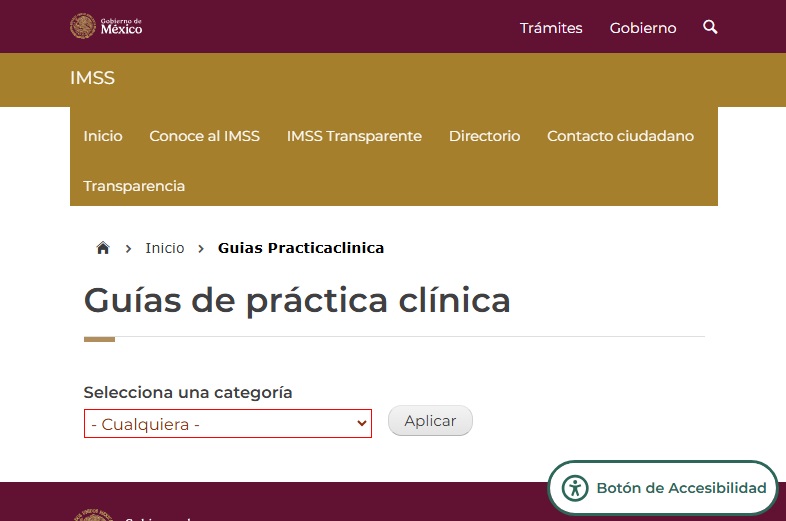Open the Trámites menu link
This screenshot has height=521, width=786.
pyautogui.click(x=551, y=28)
